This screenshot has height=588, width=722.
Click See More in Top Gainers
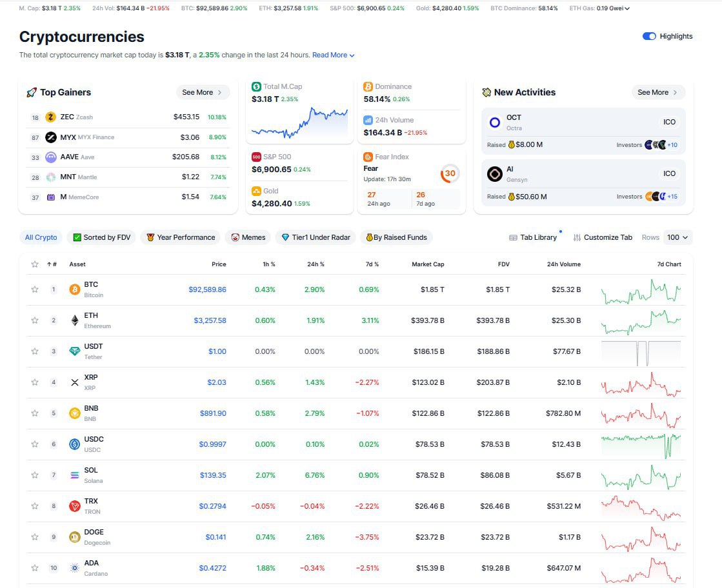(202, 92)
